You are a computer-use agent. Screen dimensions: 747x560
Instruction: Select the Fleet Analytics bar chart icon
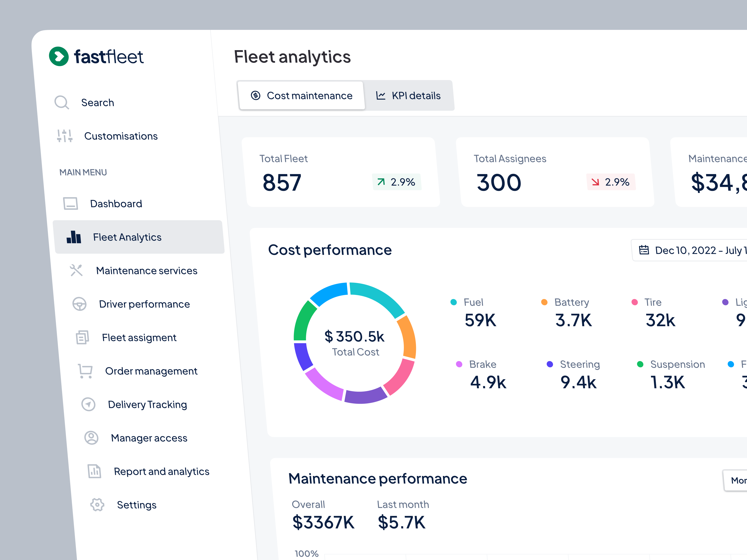point(74,237)
